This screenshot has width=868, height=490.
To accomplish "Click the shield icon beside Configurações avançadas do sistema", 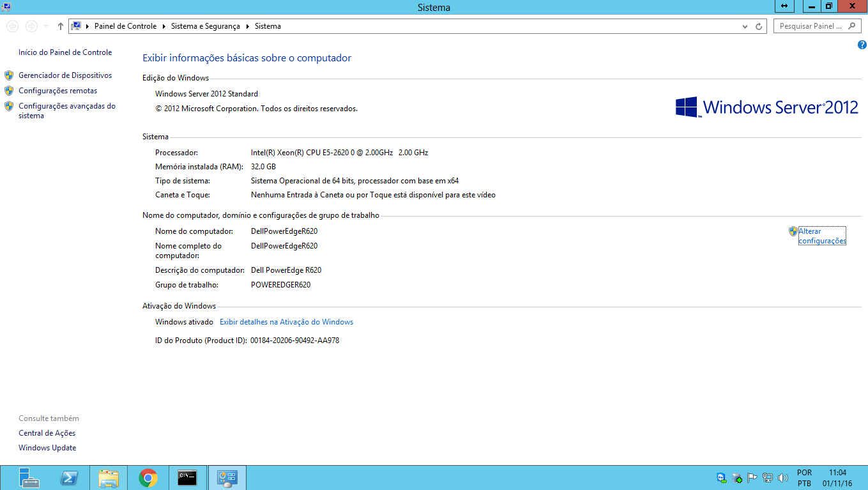I will coord(9,106).
